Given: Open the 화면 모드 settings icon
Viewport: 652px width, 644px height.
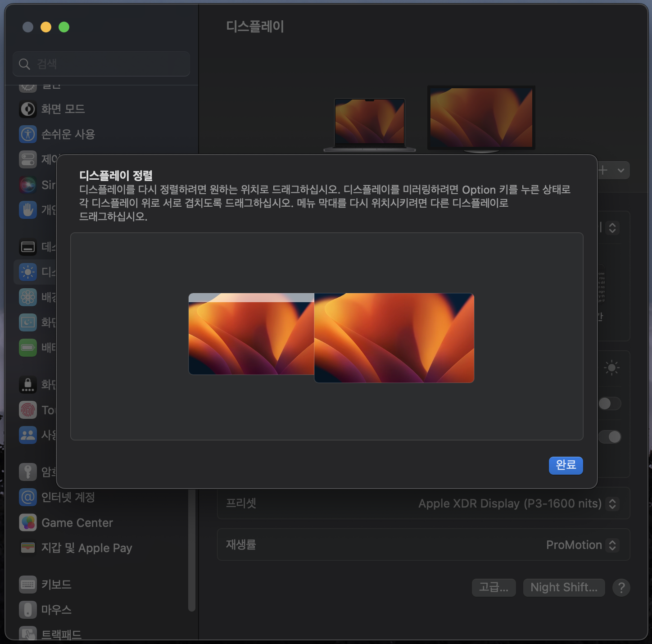Looking at the screenshot, I should (28, 109).
